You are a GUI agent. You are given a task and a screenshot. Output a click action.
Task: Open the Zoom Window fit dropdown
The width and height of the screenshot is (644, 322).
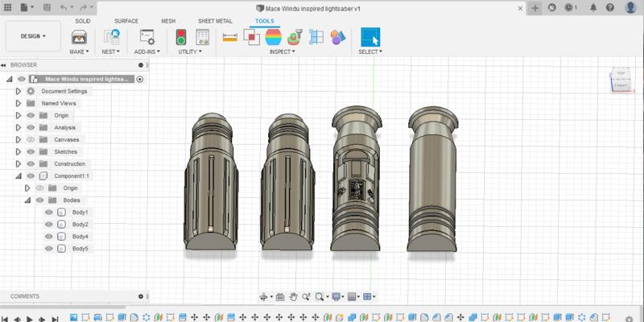322,296
